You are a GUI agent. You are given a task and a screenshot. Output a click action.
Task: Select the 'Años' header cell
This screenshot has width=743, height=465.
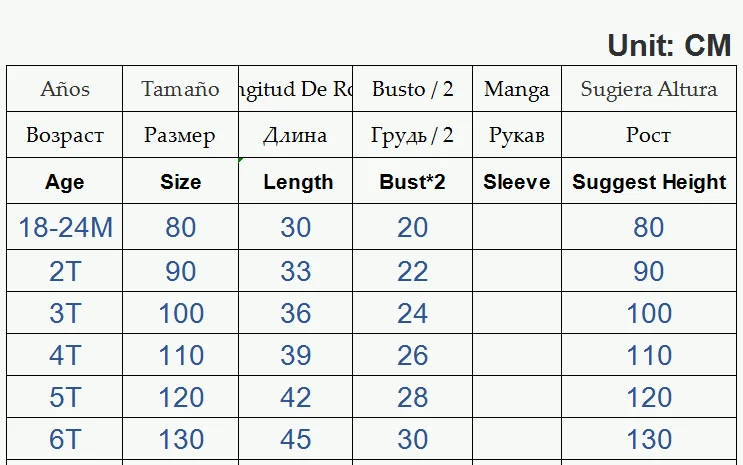tap(65, 89)
